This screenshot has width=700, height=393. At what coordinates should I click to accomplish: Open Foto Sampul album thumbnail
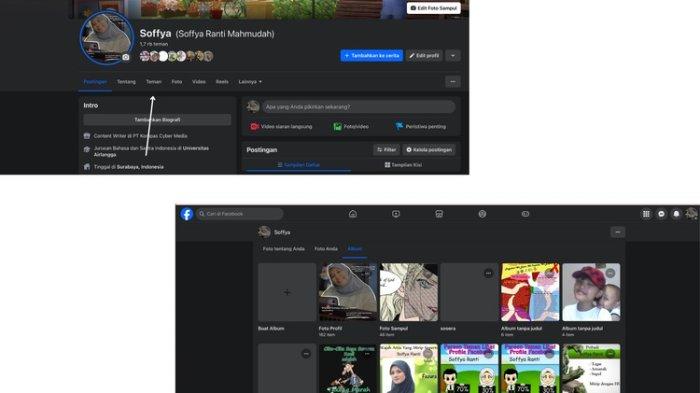[x=408, y=292]
